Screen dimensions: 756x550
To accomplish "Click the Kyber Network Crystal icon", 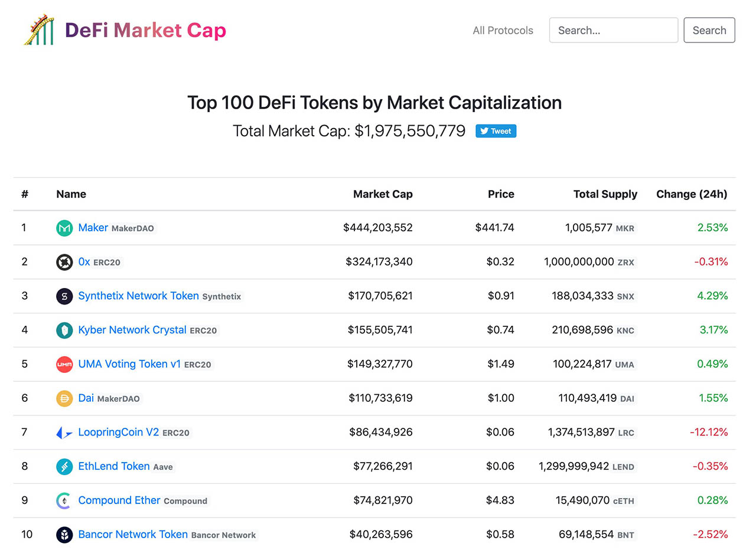I will click(64, 330).
